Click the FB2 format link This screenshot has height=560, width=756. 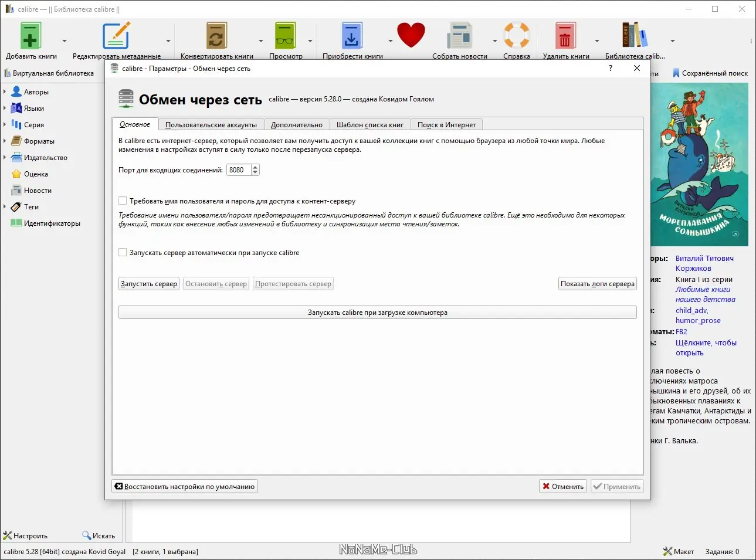682,332
